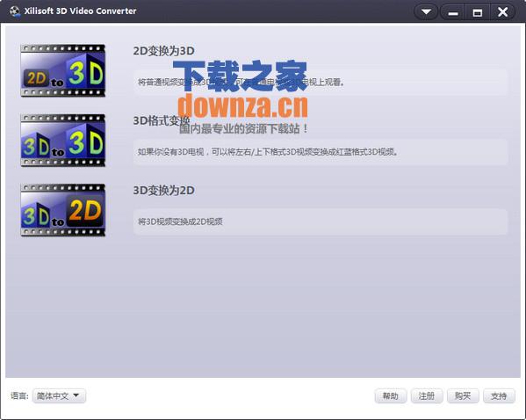Click the 语言 label
Screen dimensions: 526x420
tap(19, 396)
